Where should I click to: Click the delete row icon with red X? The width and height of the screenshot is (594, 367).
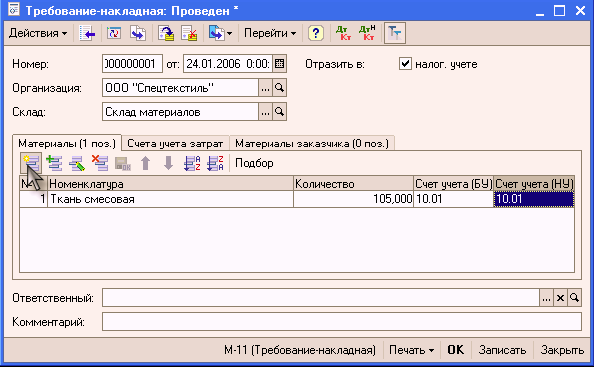click(100, 163)
